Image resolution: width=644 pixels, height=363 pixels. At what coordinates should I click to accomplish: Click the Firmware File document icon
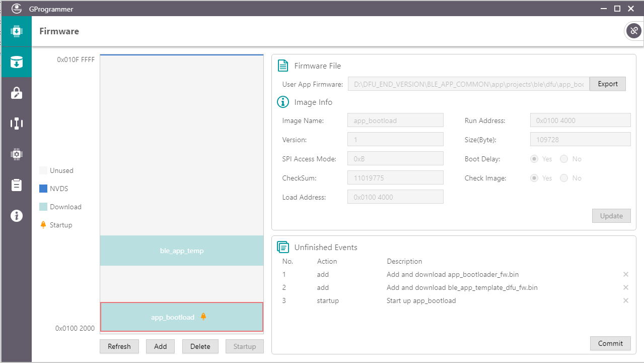(283, 66)
